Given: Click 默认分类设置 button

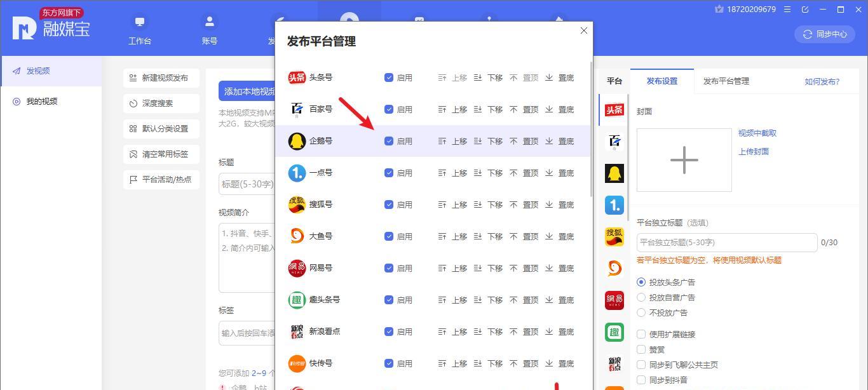Looking at the screenshot, I should [x=161, y=129].
